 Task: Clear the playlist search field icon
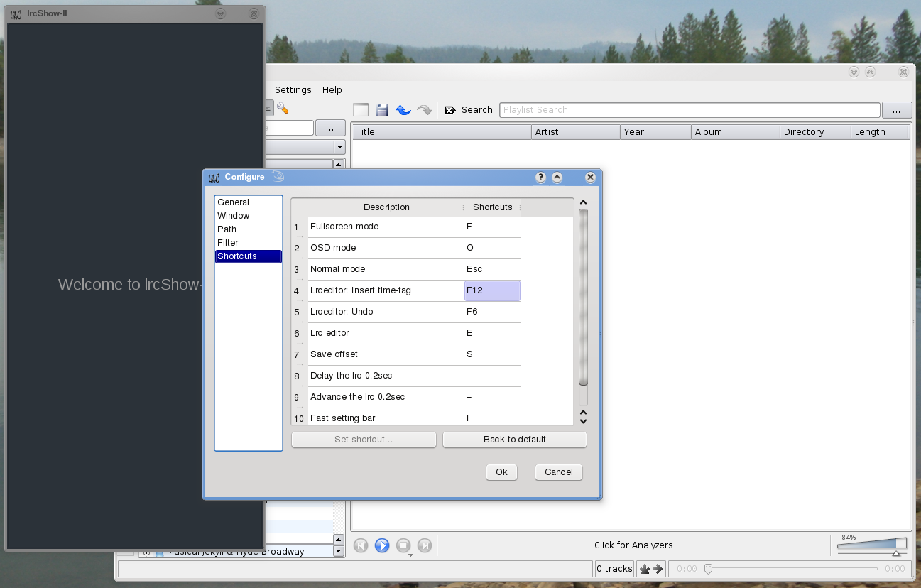click(449, 110)
